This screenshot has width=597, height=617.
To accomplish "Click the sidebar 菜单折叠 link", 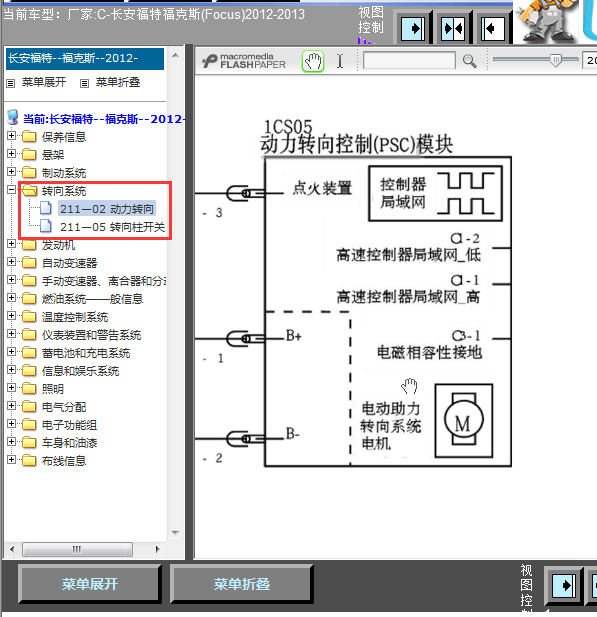I will (118, 82).
